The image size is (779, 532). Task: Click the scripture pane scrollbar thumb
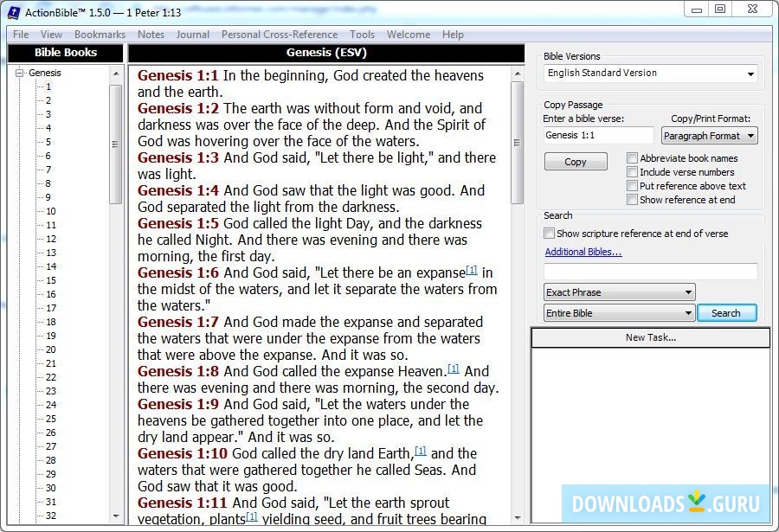click(x=518, y=143)
